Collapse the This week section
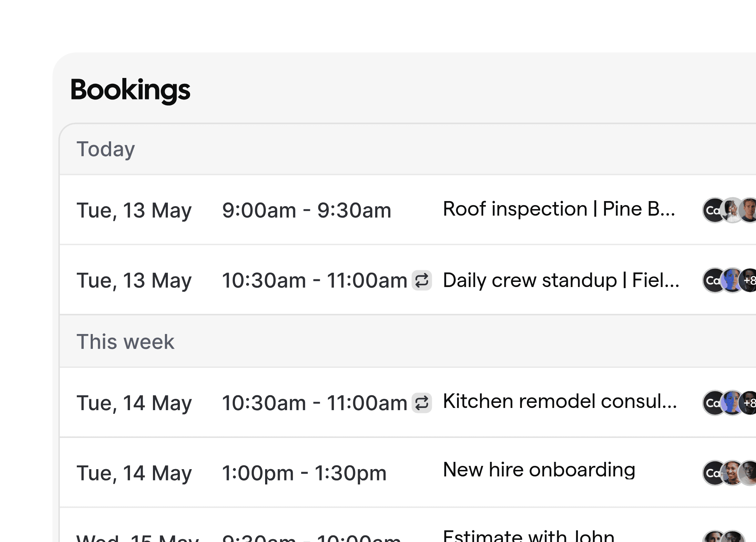Screen dimensions: 756x542 125,342
